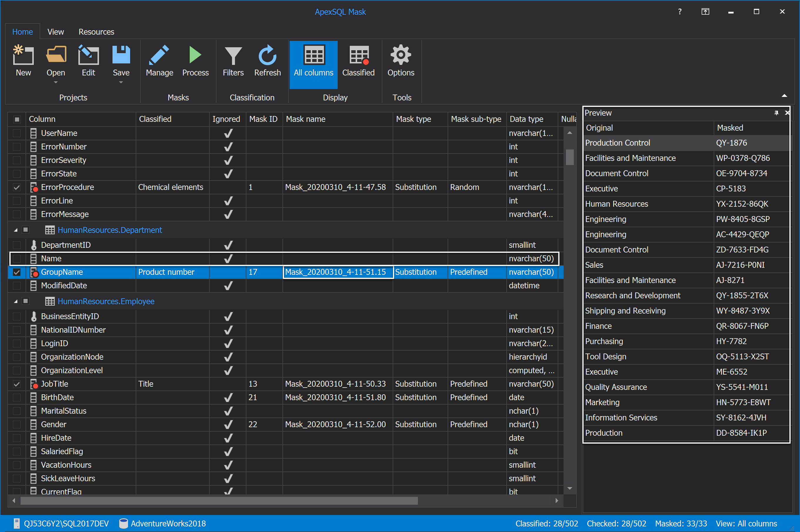Sort by the Column header

81,119
